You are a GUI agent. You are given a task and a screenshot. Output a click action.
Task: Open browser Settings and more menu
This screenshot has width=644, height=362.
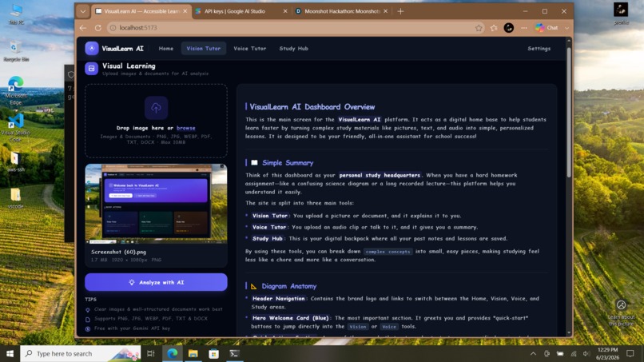click(523, 28)
